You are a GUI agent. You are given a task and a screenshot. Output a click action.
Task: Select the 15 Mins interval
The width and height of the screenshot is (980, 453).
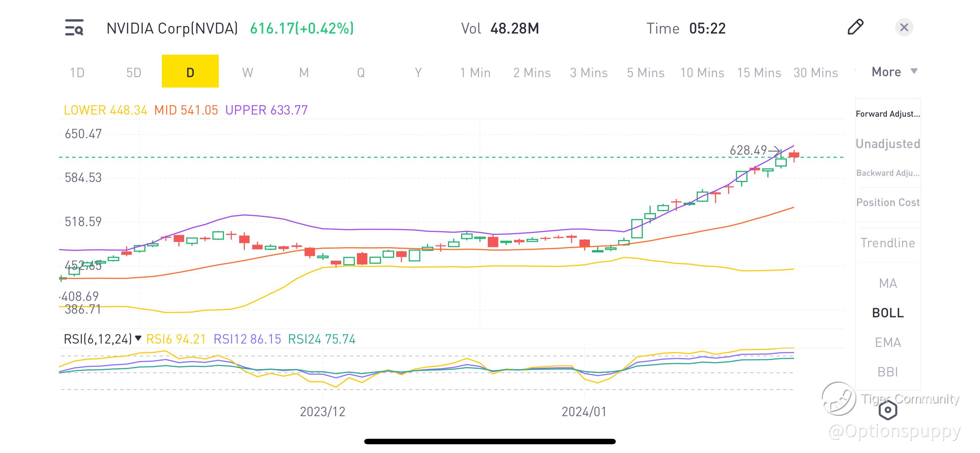(759, 72)
